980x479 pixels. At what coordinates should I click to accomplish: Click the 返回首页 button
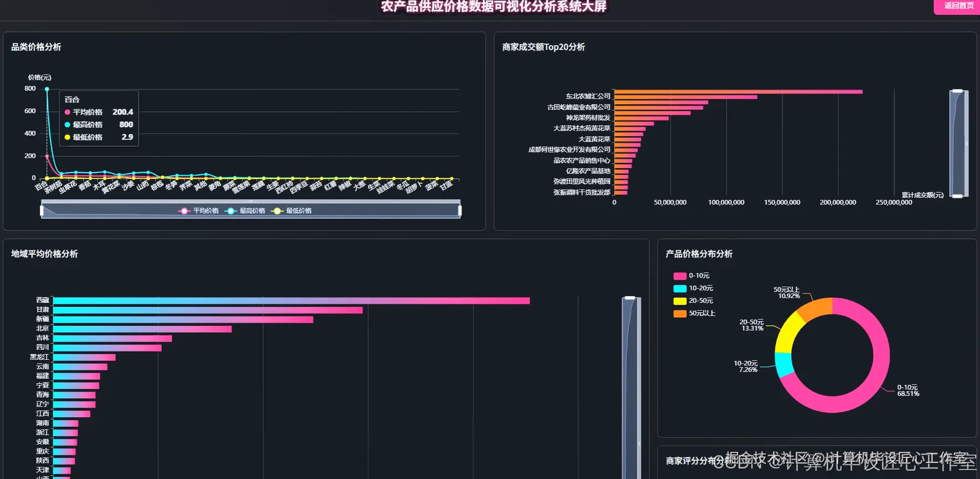pyautogui.click(x=958, y=6)
